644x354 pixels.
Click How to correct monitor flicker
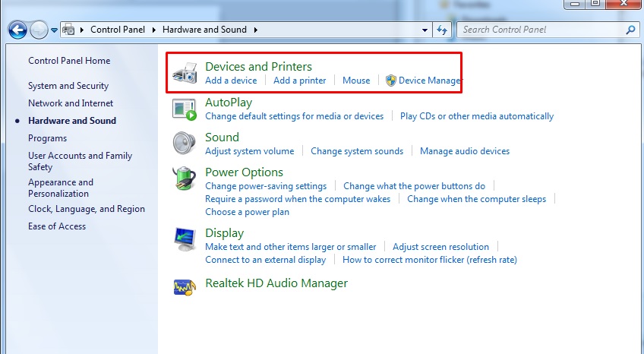tap(430, 260)
